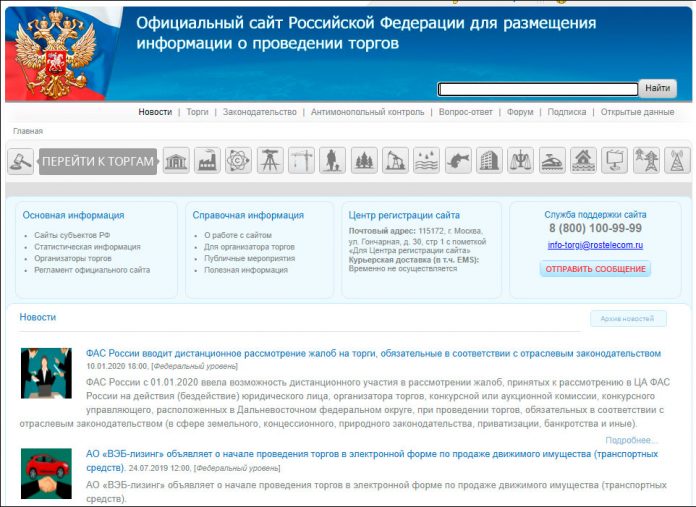
Task: Click the jet ski watercraft icon
Action: click(x=552, y=161)
